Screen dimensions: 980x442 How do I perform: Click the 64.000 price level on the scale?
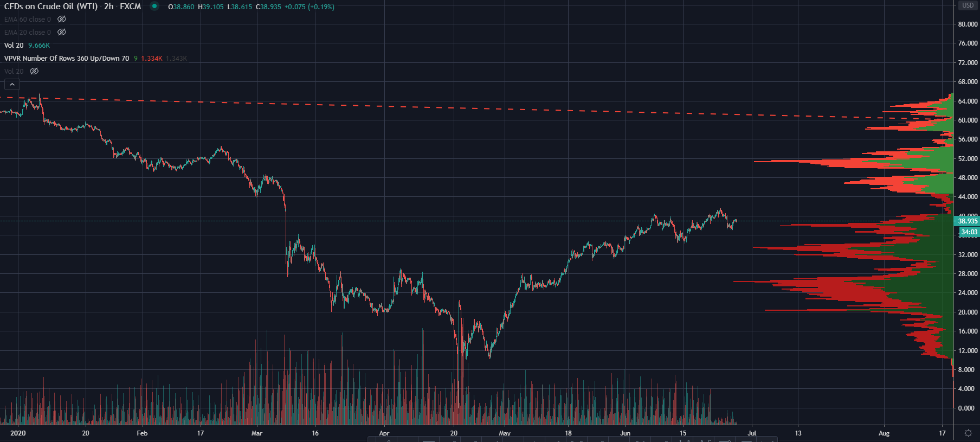(x=968, y=101)
